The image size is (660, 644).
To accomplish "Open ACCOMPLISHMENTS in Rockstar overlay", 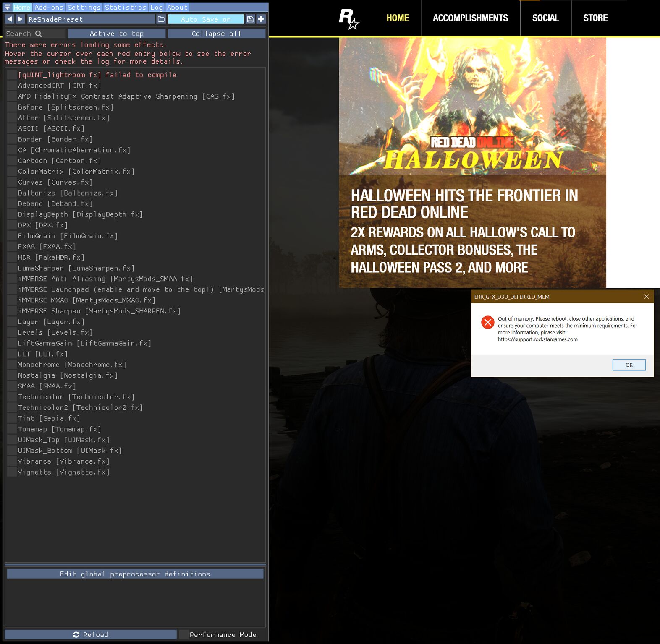I will pyautogui.click(x=470, y=18).
